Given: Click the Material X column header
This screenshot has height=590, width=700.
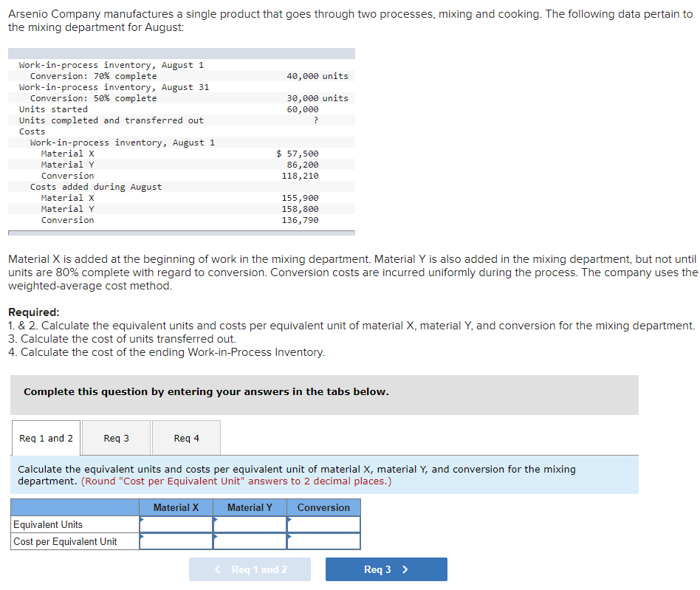Looking at the screenshot, I should tap(176, 507).
